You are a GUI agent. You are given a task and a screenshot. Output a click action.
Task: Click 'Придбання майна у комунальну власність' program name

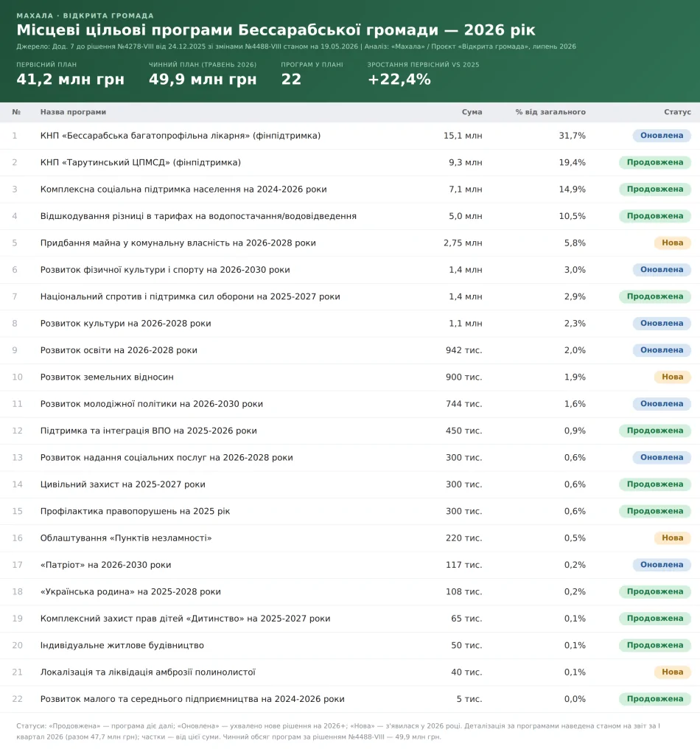click(x=178, y=243)
